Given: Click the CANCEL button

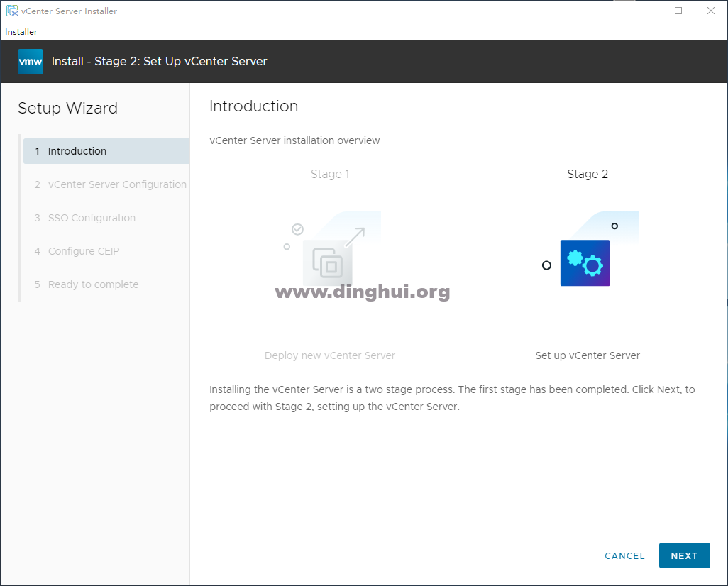Looking at the screenshot, I should point(624,555).
